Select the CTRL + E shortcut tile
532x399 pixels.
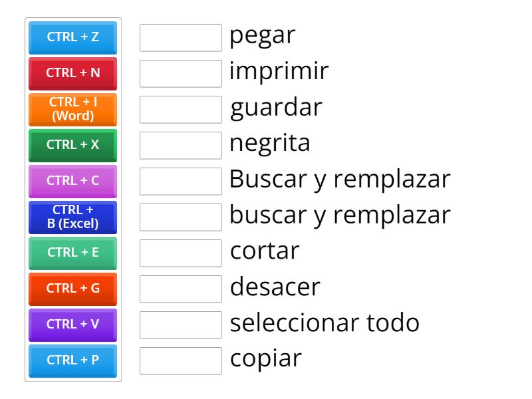(x=72, y=253)
